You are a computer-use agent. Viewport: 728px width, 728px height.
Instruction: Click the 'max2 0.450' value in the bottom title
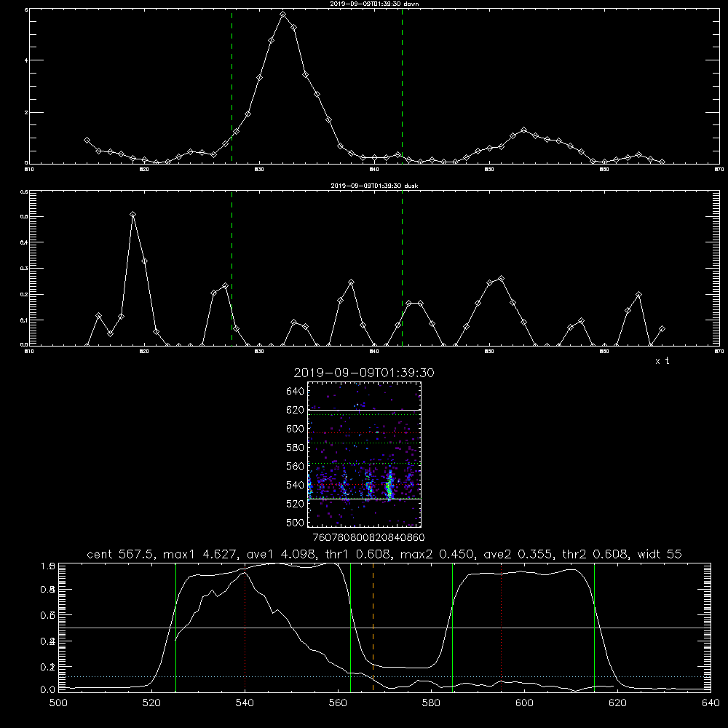click(x=437, y=554)
